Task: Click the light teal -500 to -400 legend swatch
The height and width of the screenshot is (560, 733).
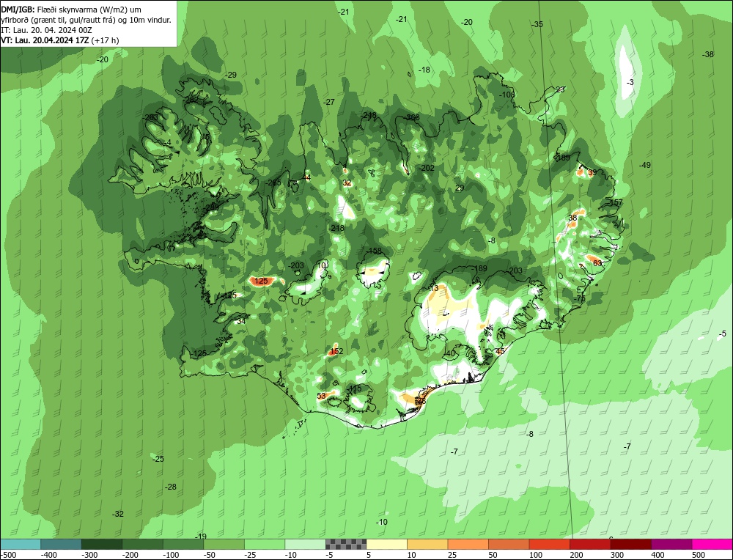Action: tap(20, 545)
